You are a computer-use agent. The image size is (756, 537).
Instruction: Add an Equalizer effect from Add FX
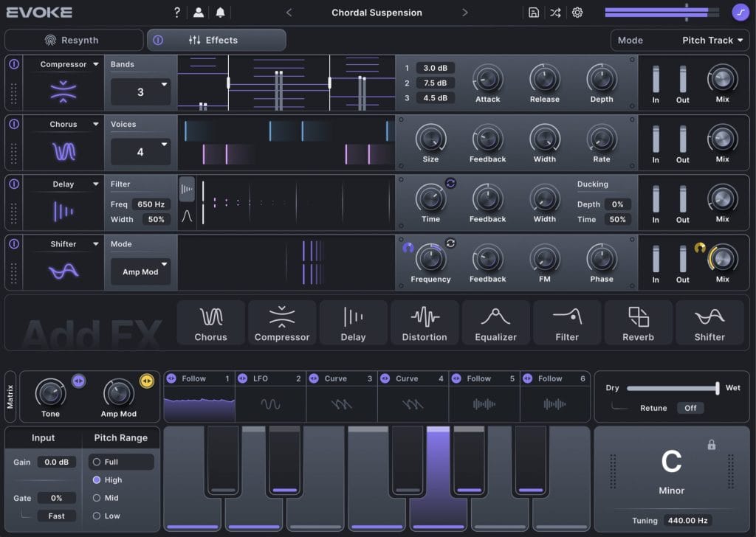pyautogui.click(x=495, y=323)
